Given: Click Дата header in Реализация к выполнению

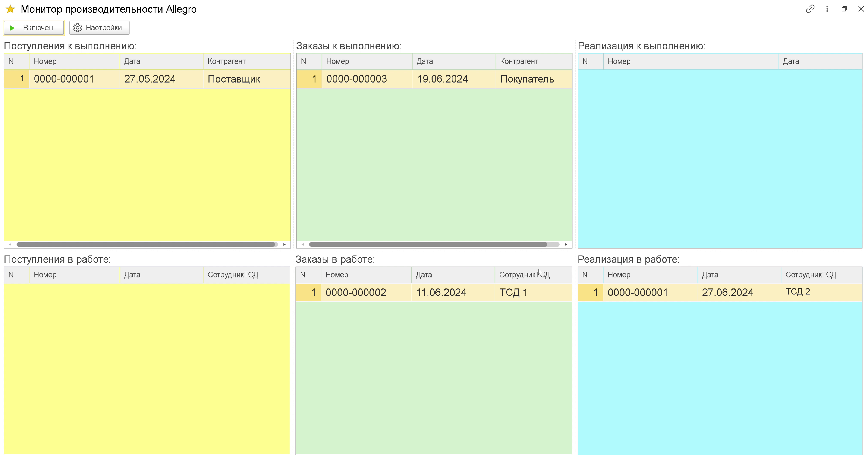Looking at the screenshot, I should pos(821,61).
